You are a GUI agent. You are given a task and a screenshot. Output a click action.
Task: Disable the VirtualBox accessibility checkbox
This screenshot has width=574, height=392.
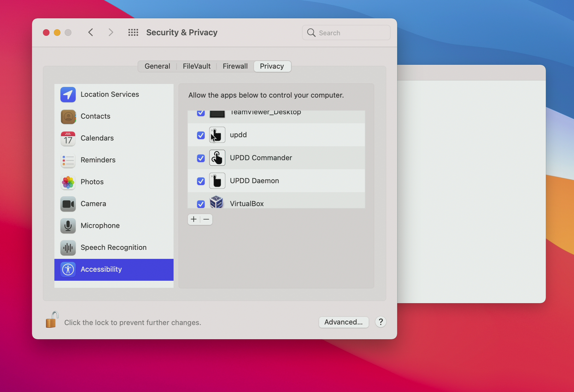pyautogui.click(x=201, y=204)
